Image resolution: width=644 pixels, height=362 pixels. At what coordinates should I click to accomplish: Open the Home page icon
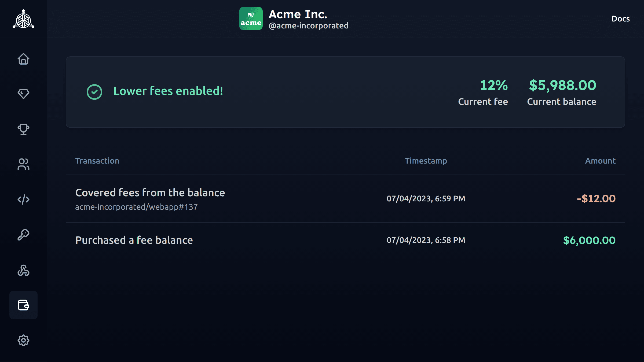[x=23, y=59]
